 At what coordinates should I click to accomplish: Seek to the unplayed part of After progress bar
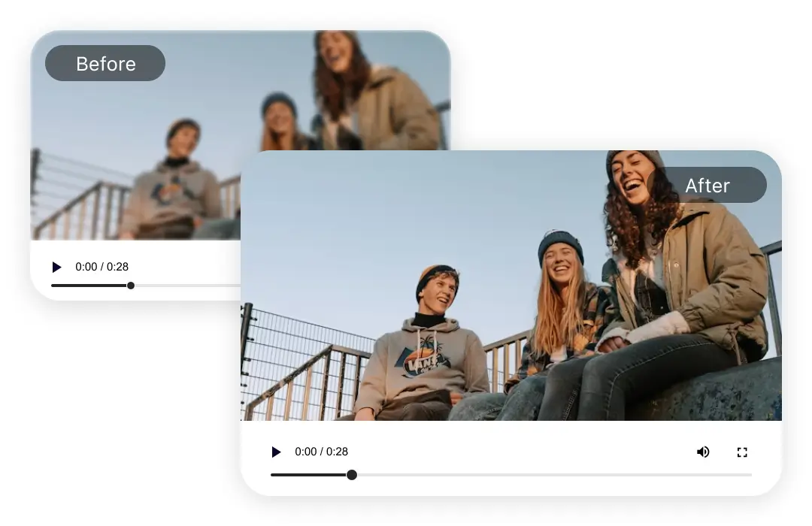pyautogui.click(x=549, y=475)
